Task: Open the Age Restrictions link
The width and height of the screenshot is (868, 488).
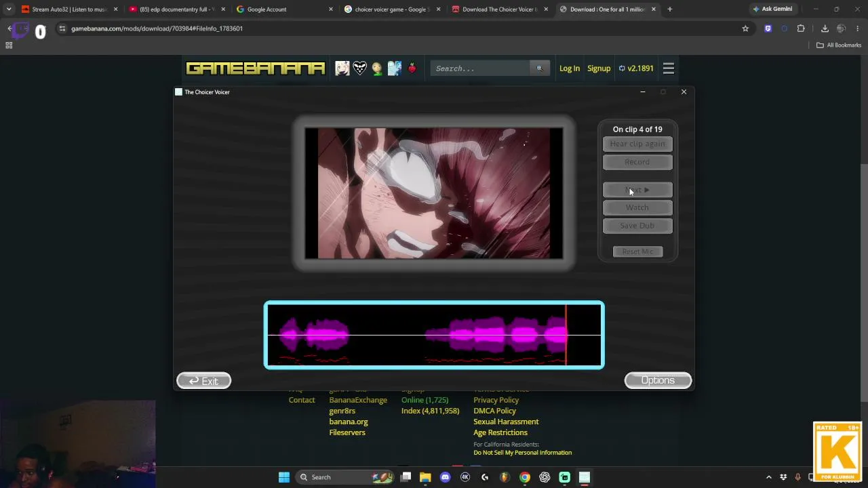Action: (500, 432)
